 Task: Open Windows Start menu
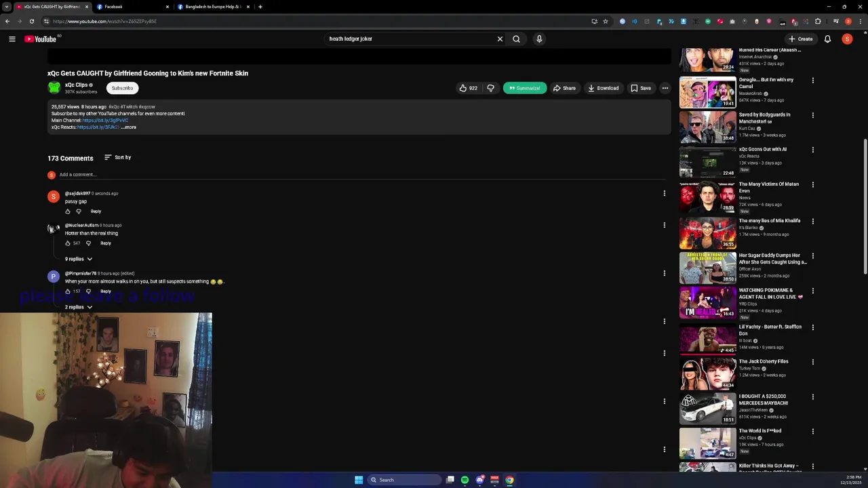(x=359, y=480)
